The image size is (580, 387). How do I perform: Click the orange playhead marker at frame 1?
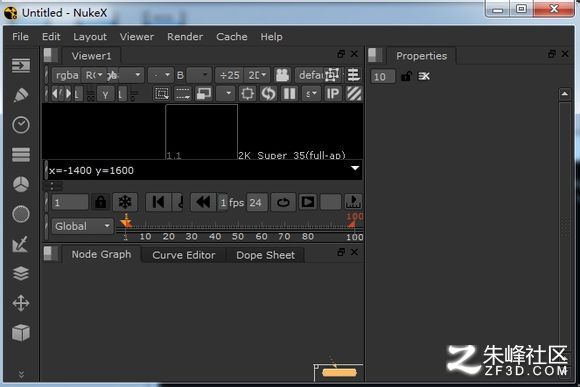[x=126, y=222]
